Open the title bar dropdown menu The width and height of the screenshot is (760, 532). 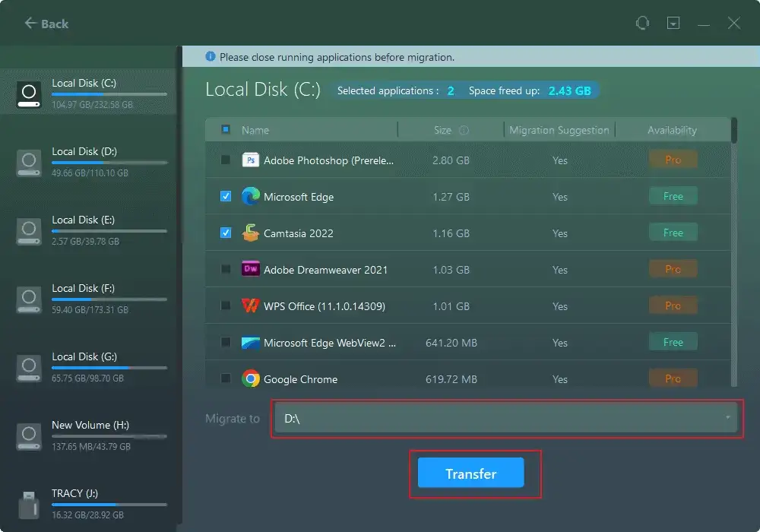(673, 23)
